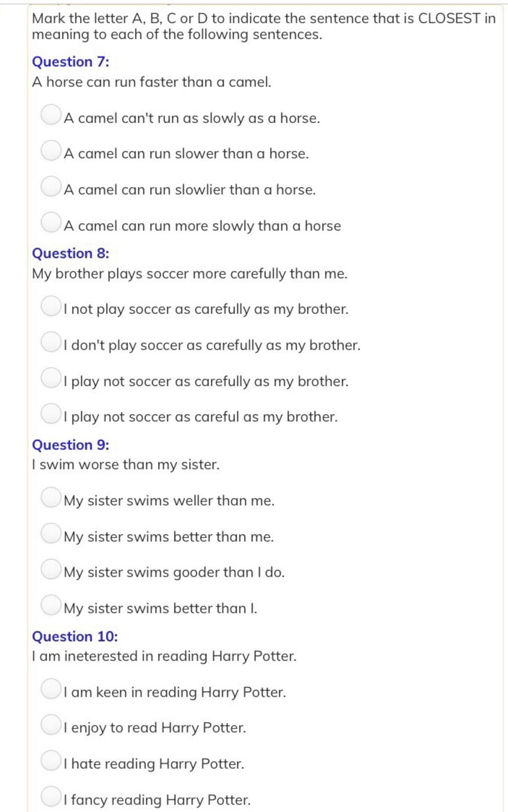
Task: Click the Question 8 heading
Action: tap(70, 254)
